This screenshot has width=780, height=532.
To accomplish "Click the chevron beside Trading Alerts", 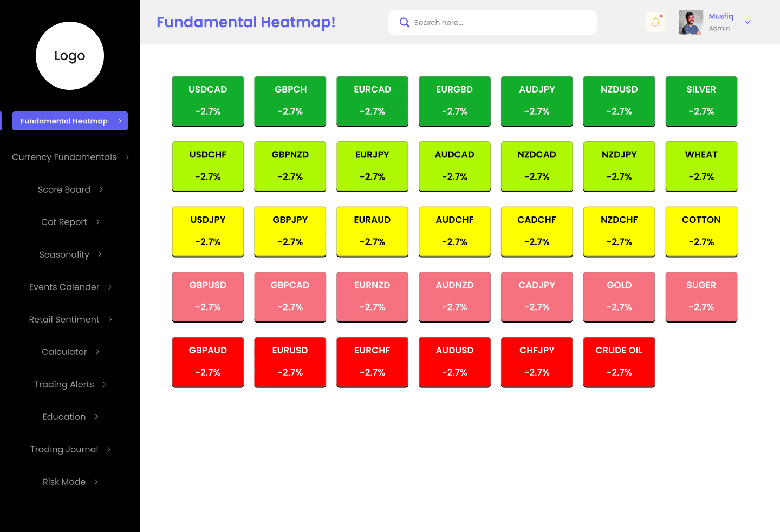I will [105, 384].
